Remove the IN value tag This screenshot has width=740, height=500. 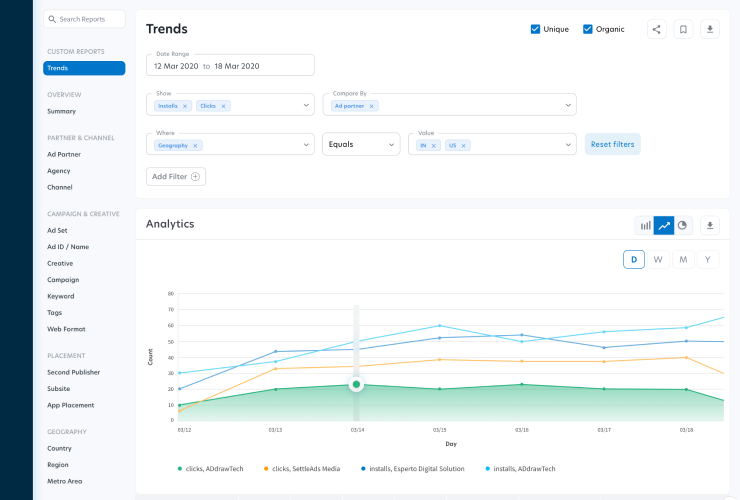pyautogui.click(x=433, y=146)
